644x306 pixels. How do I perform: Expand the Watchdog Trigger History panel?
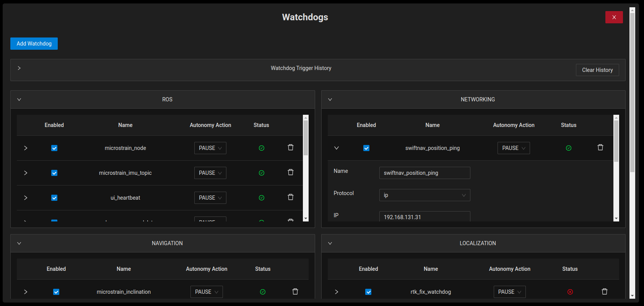[x=19, y=68]
